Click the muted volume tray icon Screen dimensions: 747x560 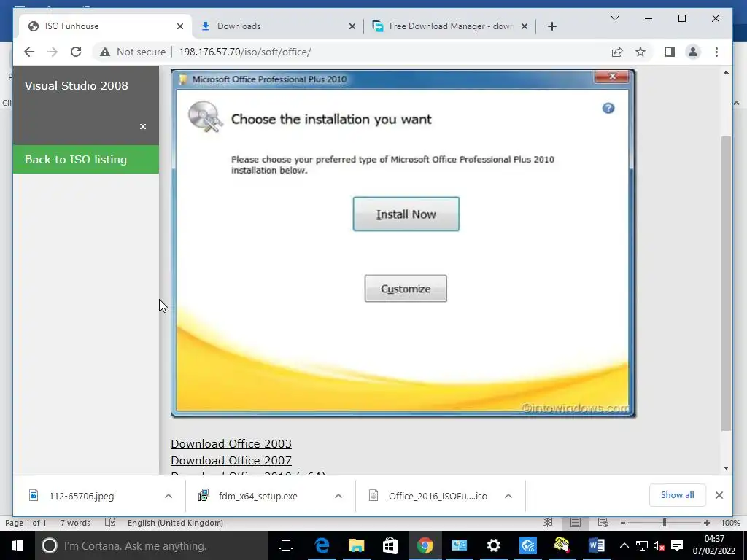point(659,545)
